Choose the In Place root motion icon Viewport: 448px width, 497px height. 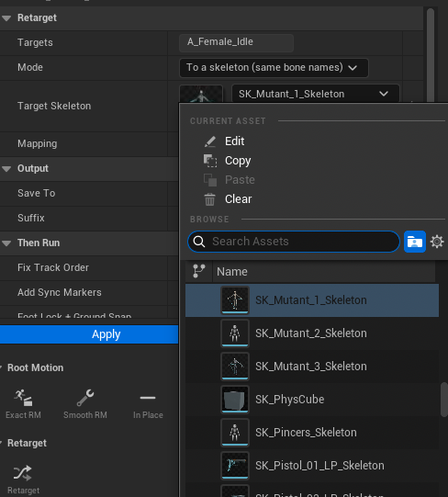coord(148,398)
